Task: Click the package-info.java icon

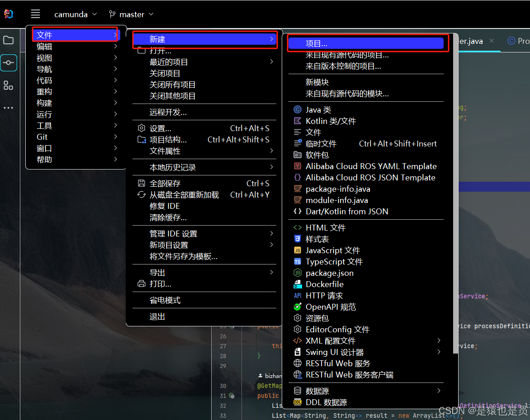Action: tap(298, 189)
